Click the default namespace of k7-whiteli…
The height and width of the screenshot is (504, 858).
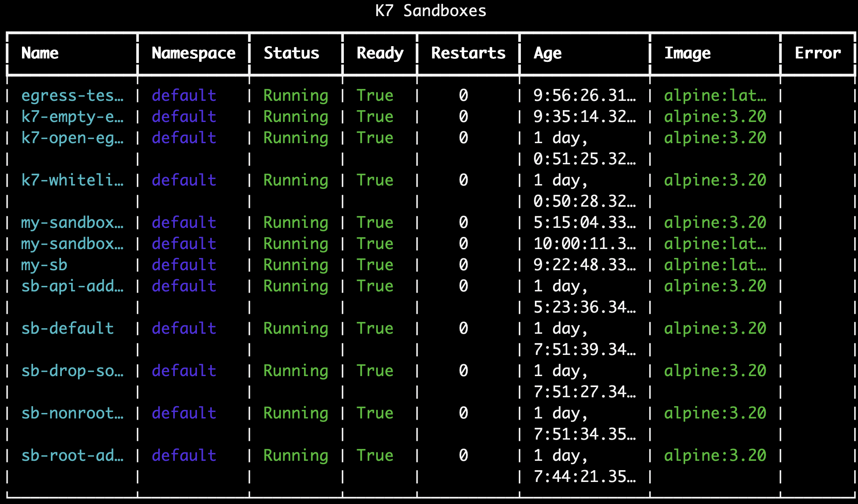(x=183, y=180)
